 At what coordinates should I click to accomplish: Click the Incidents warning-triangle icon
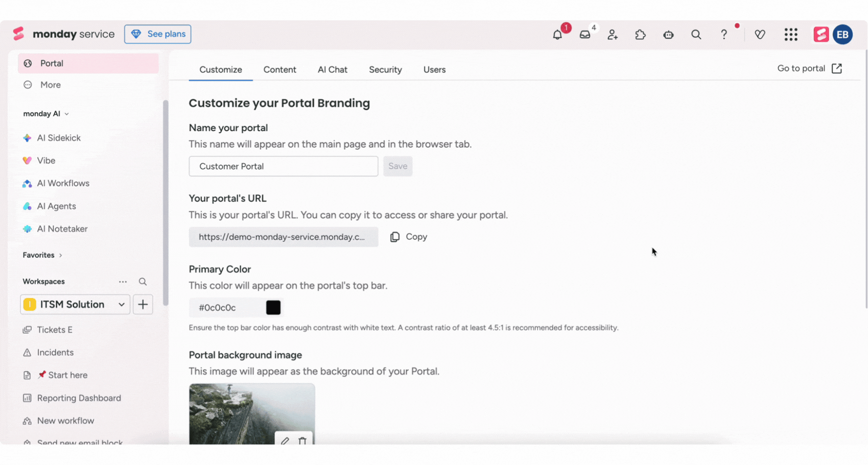point(27,353)
